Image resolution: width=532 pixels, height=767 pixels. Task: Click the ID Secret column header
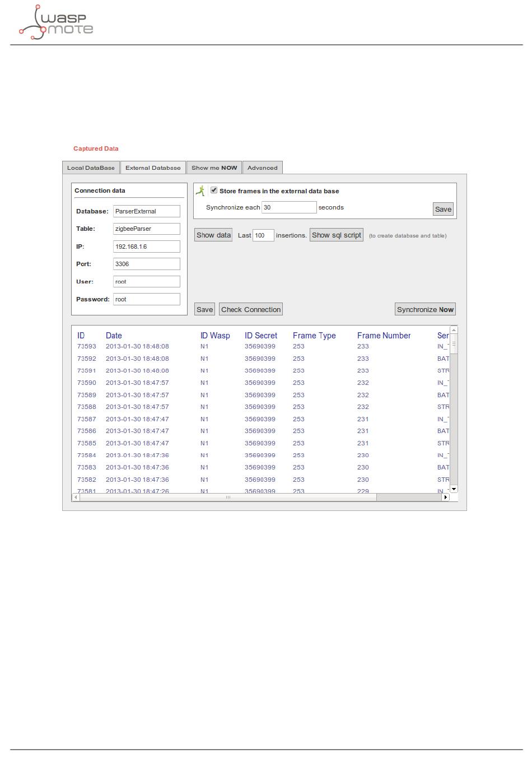(261, 336)
